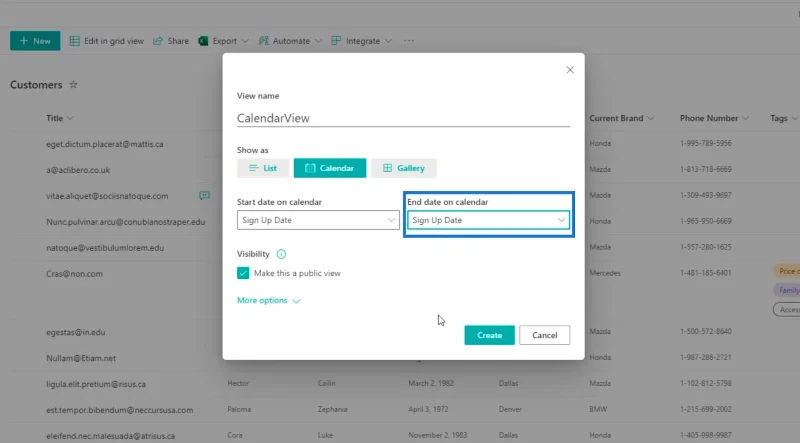Open the Current Brand column menu

point(621,118)
